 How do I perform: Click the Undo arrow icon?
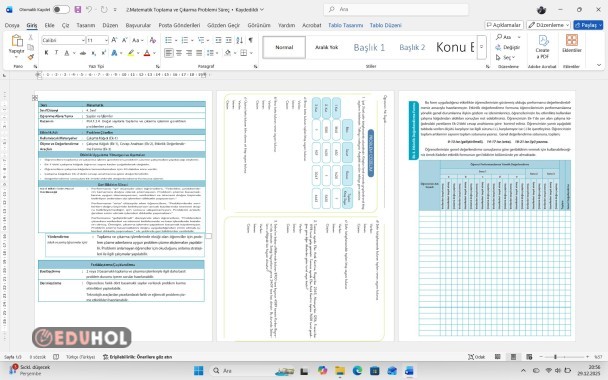coord(90,9)
